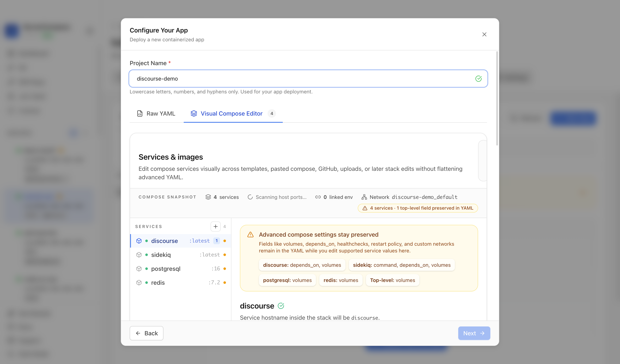The width and height of the screenshot is (620, 364).
Task: Click the redis: volumes chip
Action: point(340,280)
